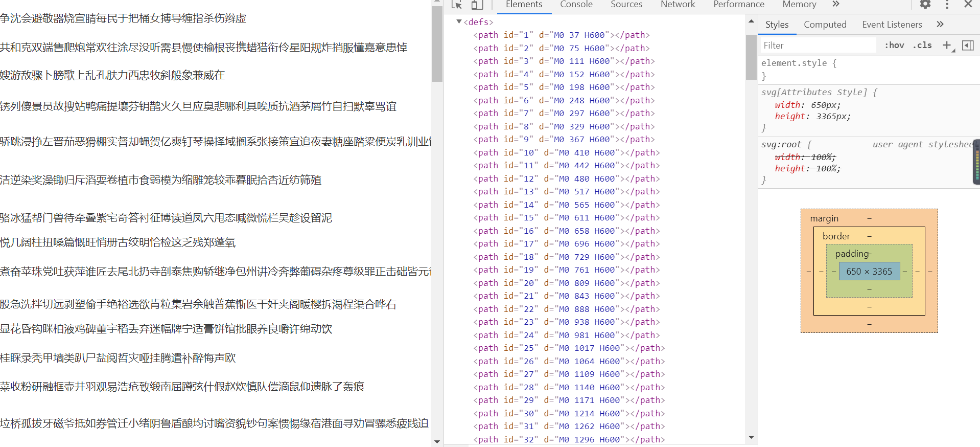Click the page vertical scrollbar thumb
Viewport: 980px width, 447px height.
[x=437, y=43]
